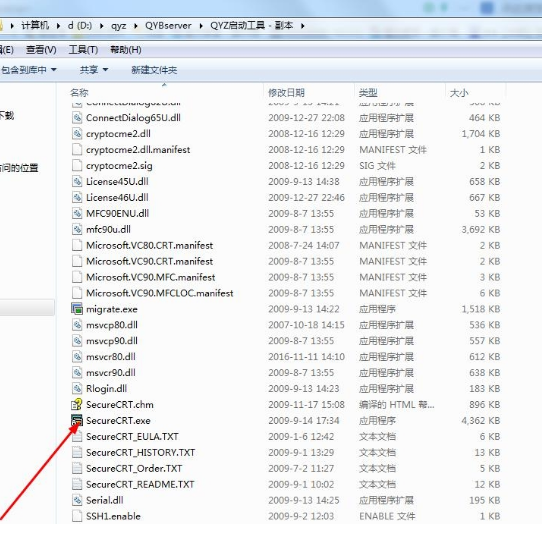Open the 包含到库中 dropdown
Image resolution: width=544 pixels, height=534 pixels.
pyautogui.click(x=28, y=70)
